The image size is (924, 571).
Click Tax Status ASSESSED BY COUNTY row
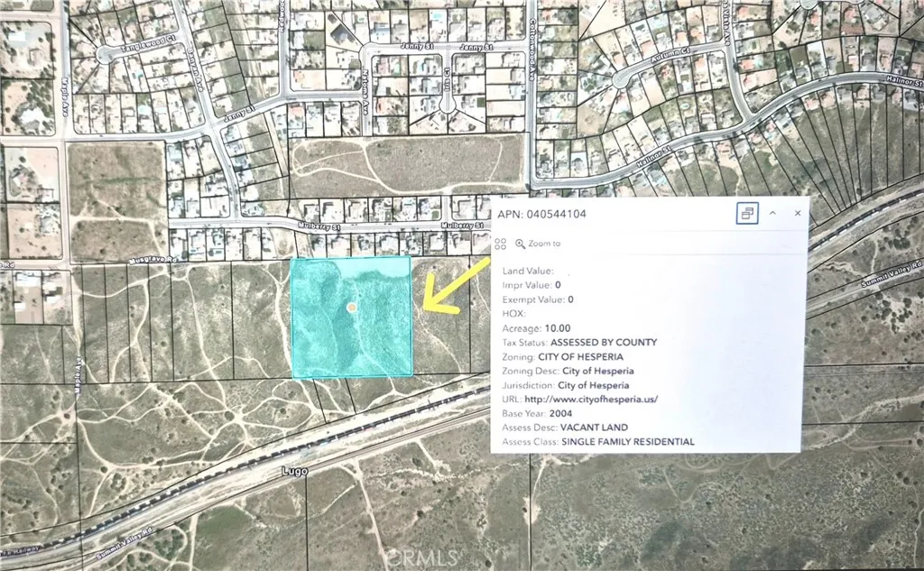(579, 343)
